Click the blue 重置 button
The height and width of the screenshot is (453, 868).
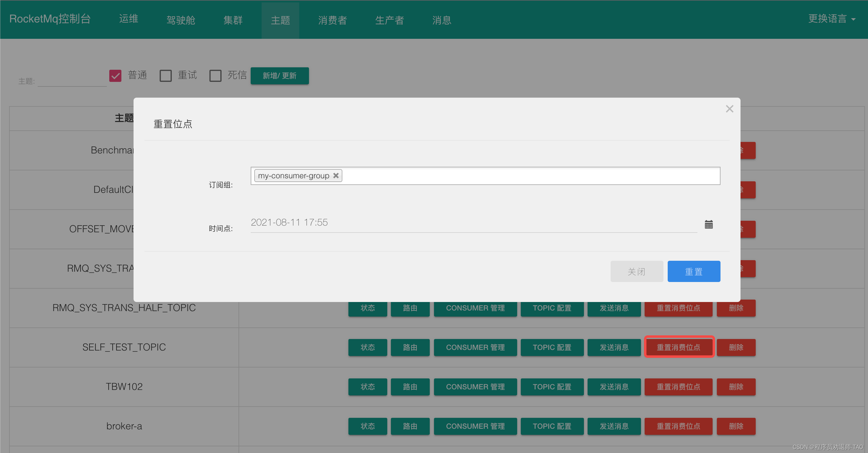[x=693, y=271]
